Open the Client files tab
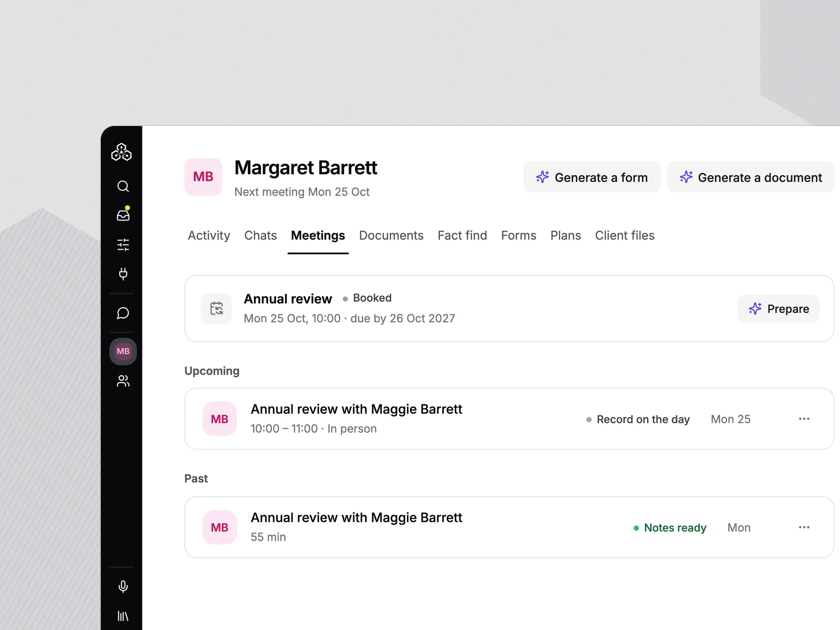This screenshot has width=840, height=630. pos(625,236)
